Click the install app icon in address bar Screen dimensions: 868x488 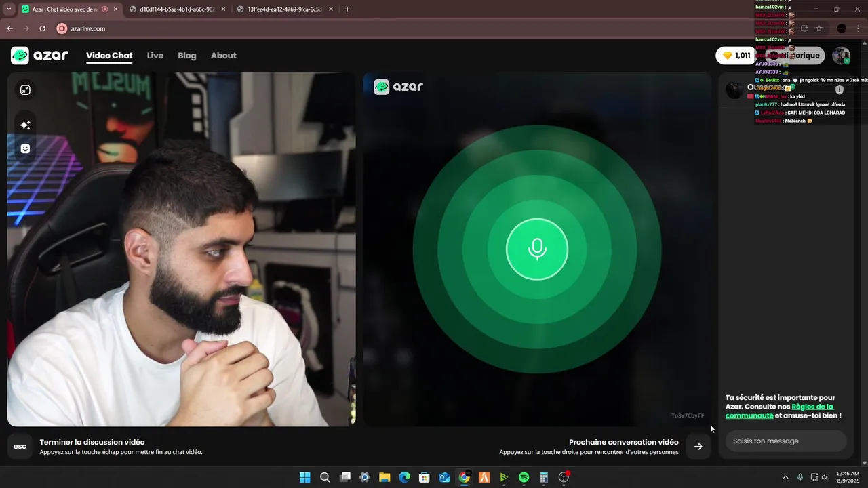804,28
